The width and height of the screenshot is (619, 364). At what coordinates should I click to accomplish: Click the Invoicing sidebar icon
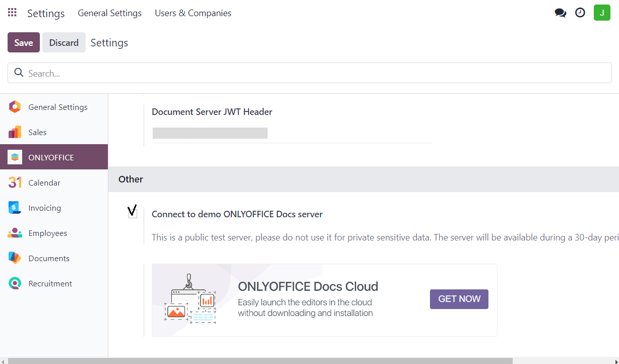pyautogui.click(x=15, y=208)
